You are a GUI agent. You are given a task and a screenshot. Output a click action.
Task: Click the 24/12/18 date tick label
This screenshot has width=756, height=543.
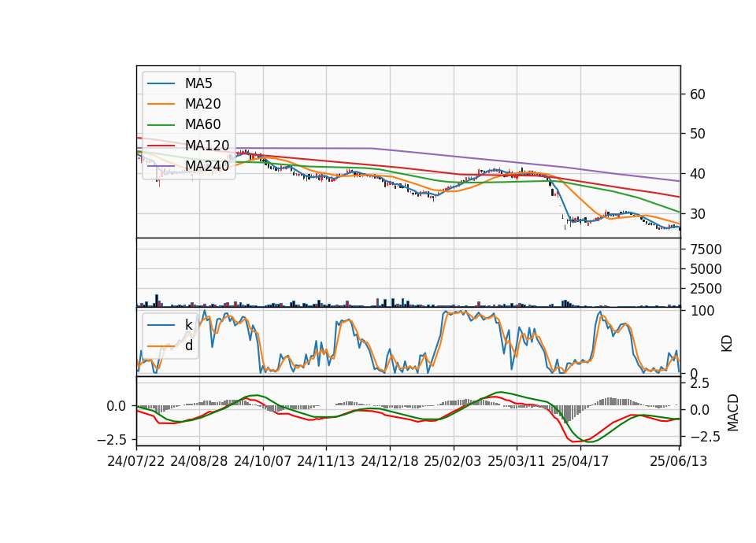(x=390, y=461)
